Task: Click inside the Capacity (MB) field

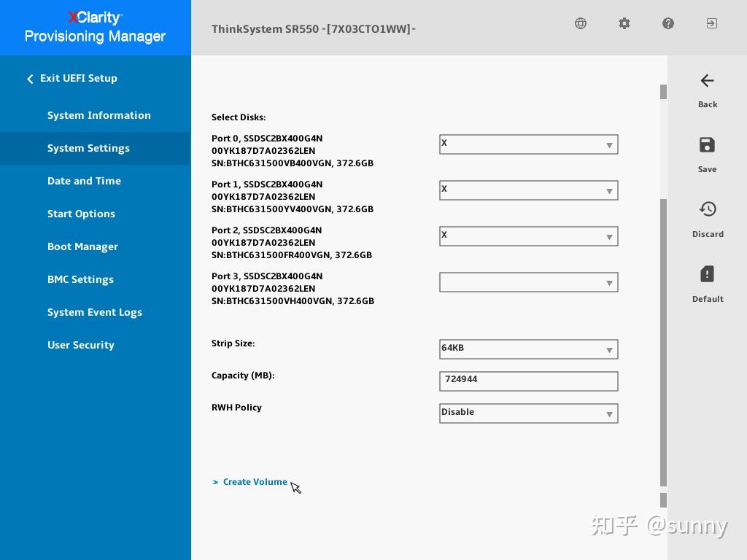Action: point(528,381)
